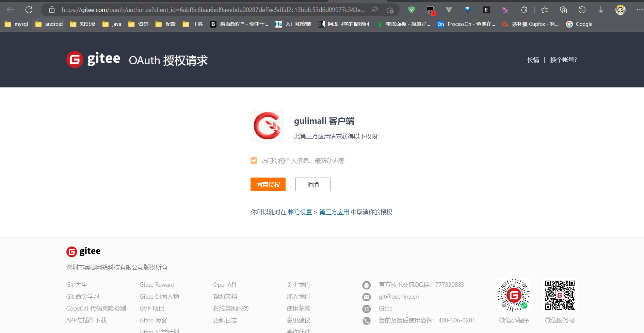
Task: Open the blue gem extension icon
Action: (x=468, y=10)
